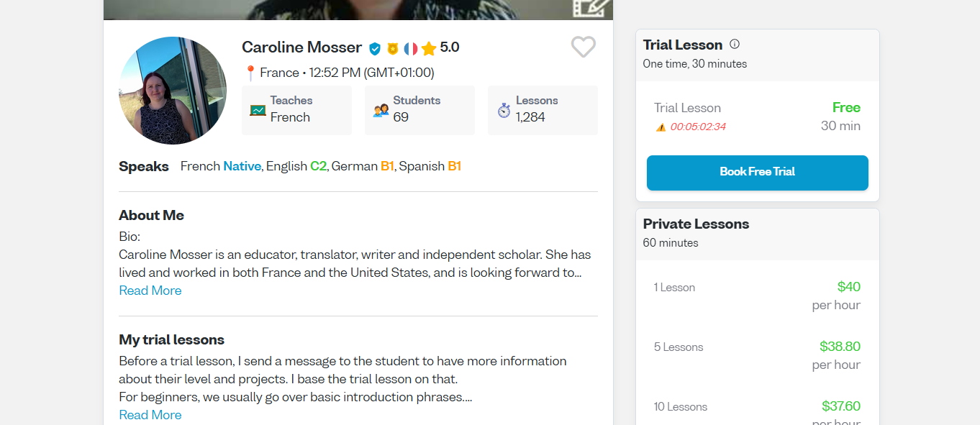
Task: Toggle the heart to favorite Caroline Mosser
Action: coord(583,47)
